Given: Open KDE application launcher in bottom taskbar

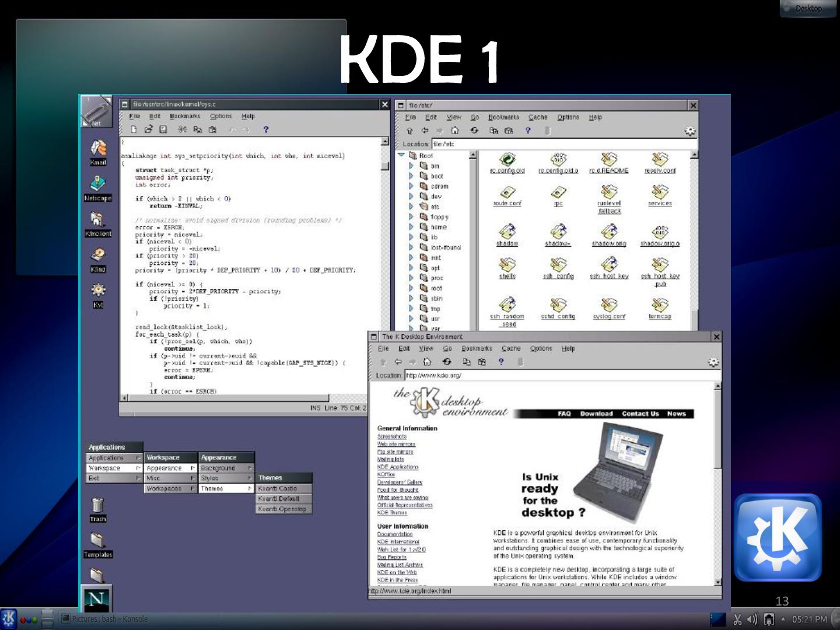Looking at the screenshot, I should pyautogui.click(x=9, y=619).
